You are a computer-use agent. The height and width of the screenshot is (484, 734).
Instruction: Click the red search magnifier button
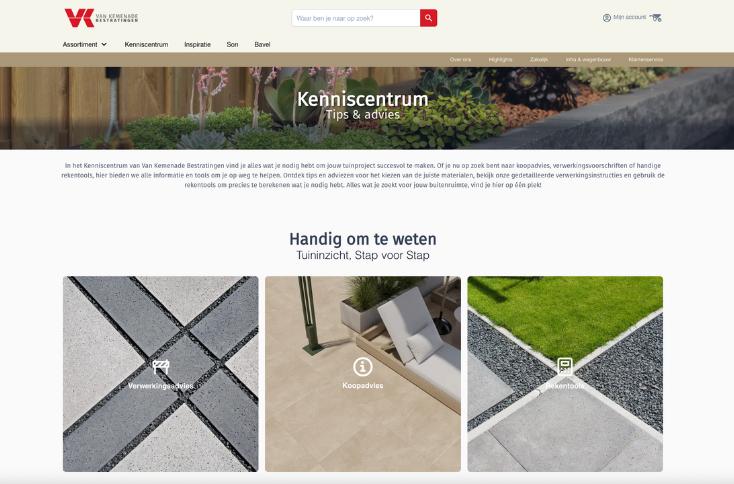click(428, 18)
